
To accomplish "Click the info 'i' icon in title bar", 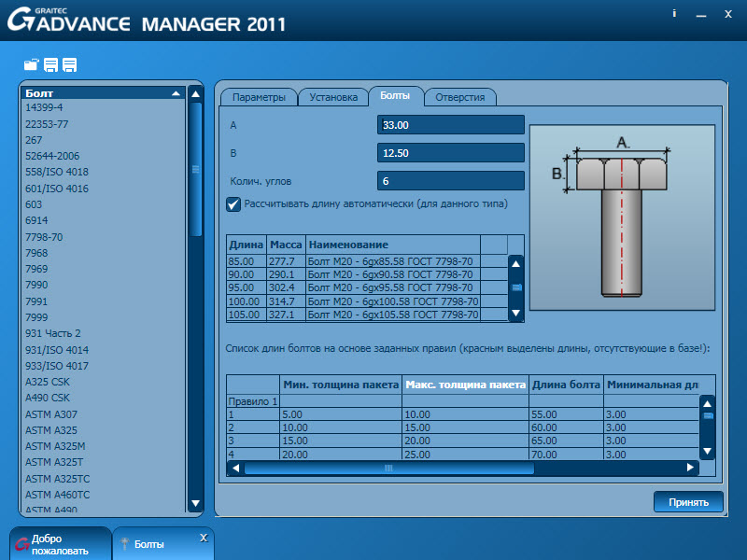I will click(673, 14).
